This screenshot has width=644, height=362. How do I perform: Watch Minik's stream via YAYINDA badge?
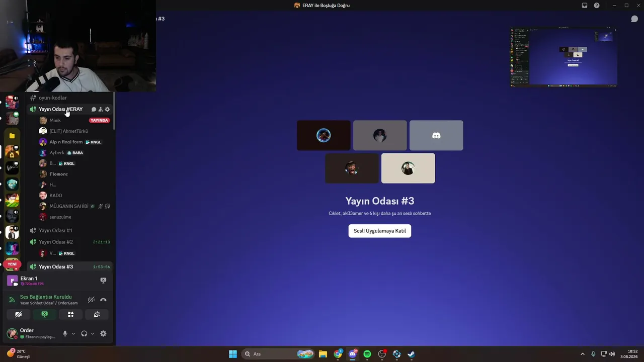[x=99, y=120]
